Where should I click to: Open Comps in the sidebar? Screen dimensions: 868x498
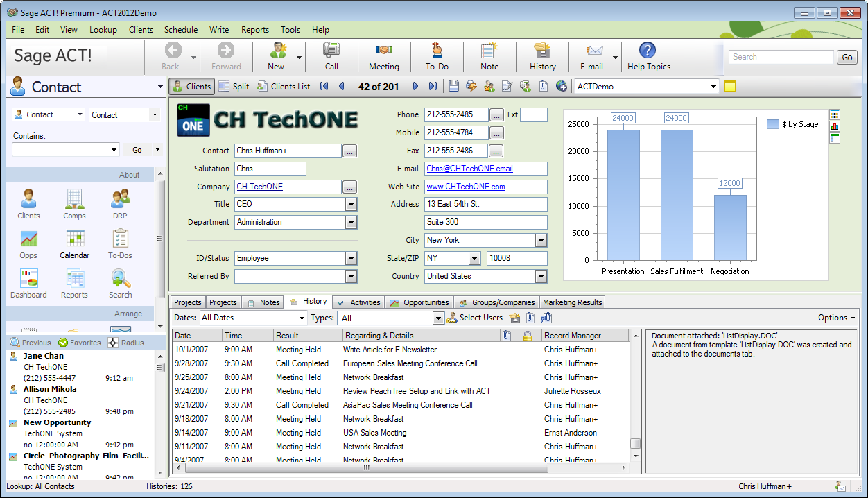coord(74,204)
